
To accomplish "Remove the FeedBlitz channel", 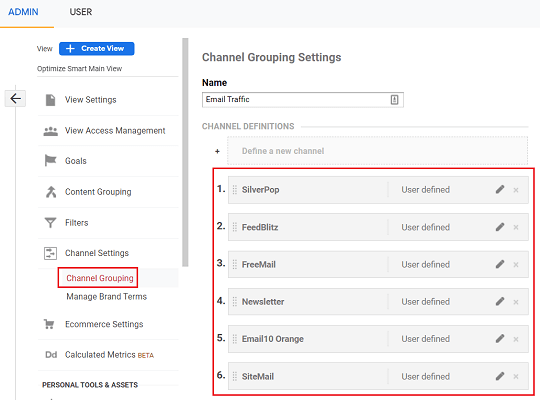I will [516, 227].
